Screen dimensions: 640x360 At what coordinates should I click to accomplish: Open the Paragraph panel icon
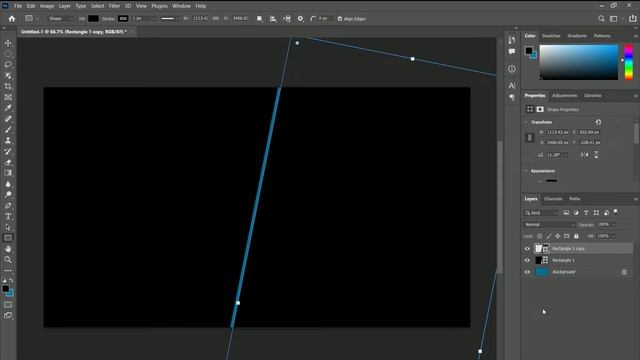pyautogui.click(x=512, y=97)
